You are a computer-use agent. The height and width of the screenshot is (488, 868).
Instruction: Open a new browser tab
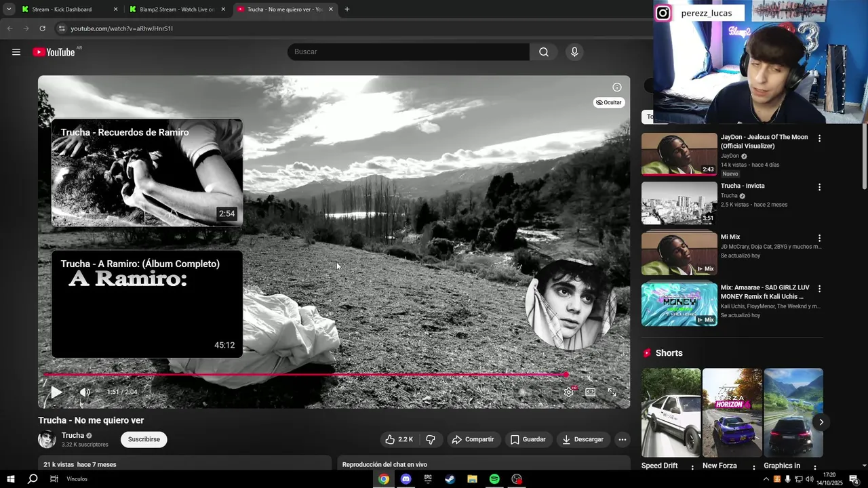347,9
